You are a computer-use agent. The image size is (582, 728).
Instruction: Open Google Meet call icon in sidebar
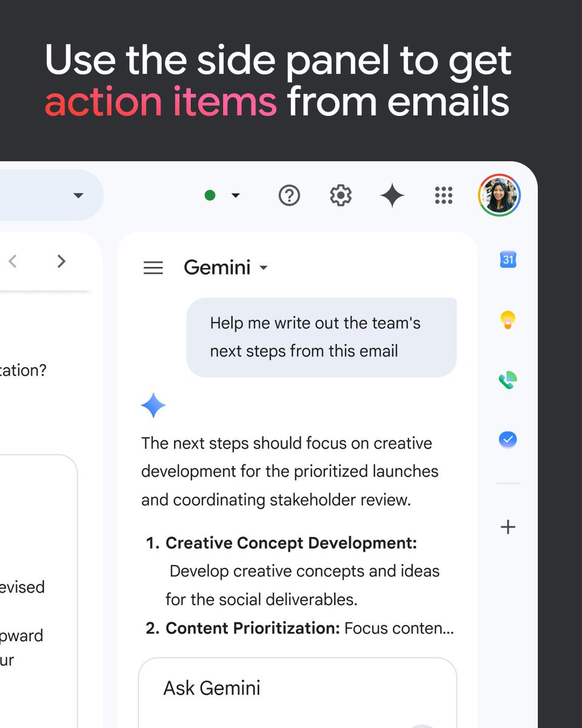point(508,380)
